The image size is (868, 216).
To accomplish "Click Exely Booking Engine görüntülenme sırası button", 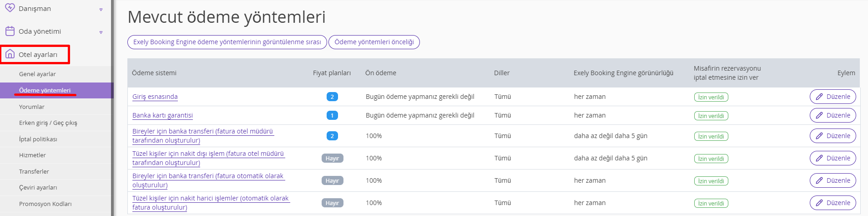I will (227, 42).
